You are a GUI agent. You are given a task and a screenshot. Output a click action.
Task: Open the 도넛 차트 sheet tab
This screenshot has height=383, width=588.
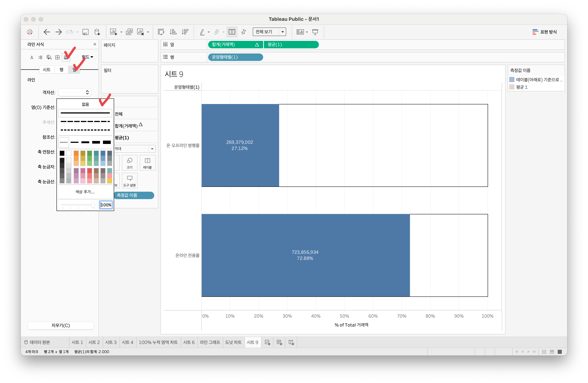pyautogui.click(x=233, y=342)
